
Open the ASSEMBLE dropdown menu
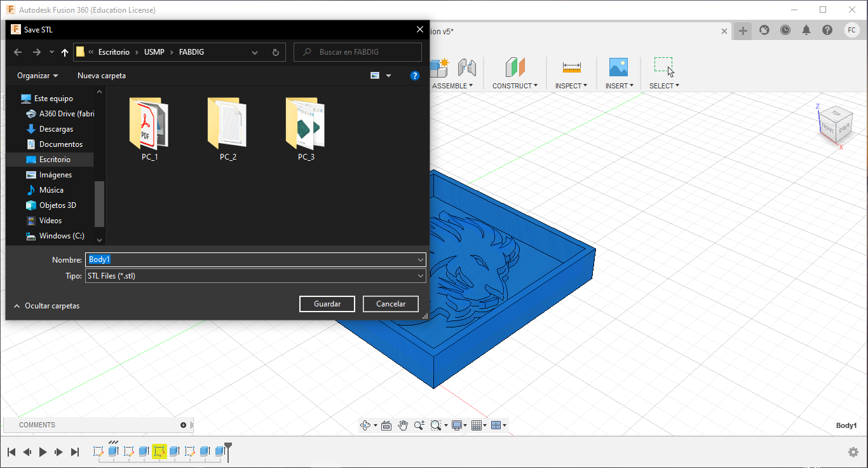click(x=452, y=86)
